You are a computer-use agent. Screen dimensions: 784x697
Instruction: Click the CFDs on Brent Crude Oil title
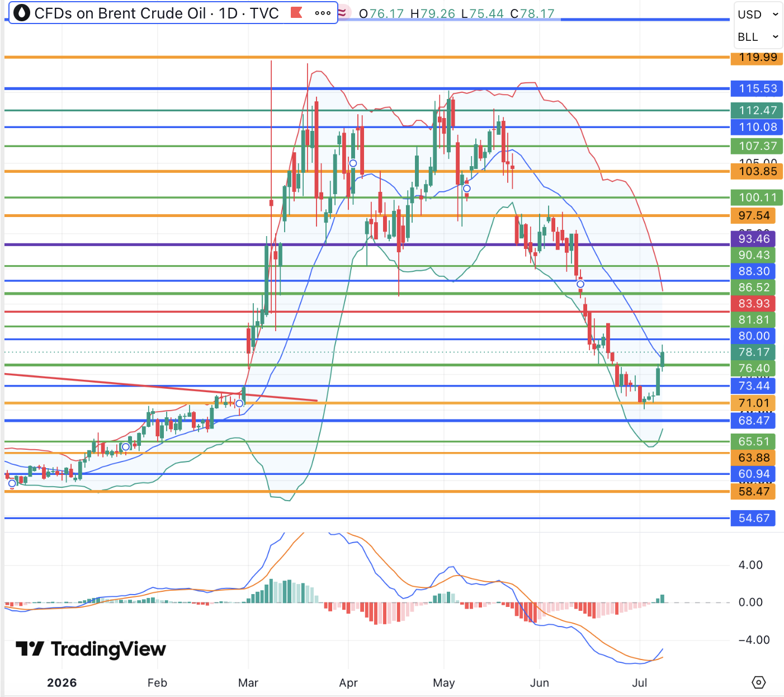(x=120, y=13)
